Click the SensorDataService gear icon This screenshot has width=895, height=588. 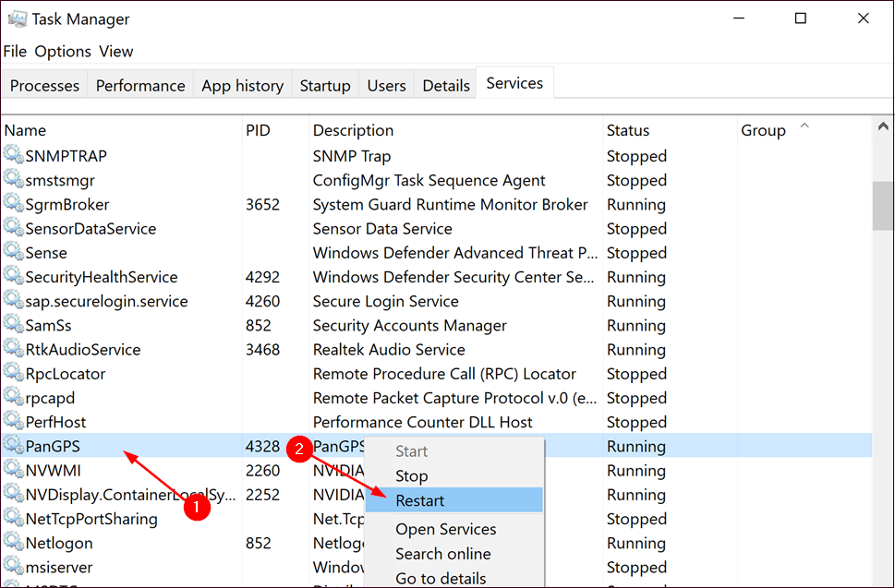(13, 227)
